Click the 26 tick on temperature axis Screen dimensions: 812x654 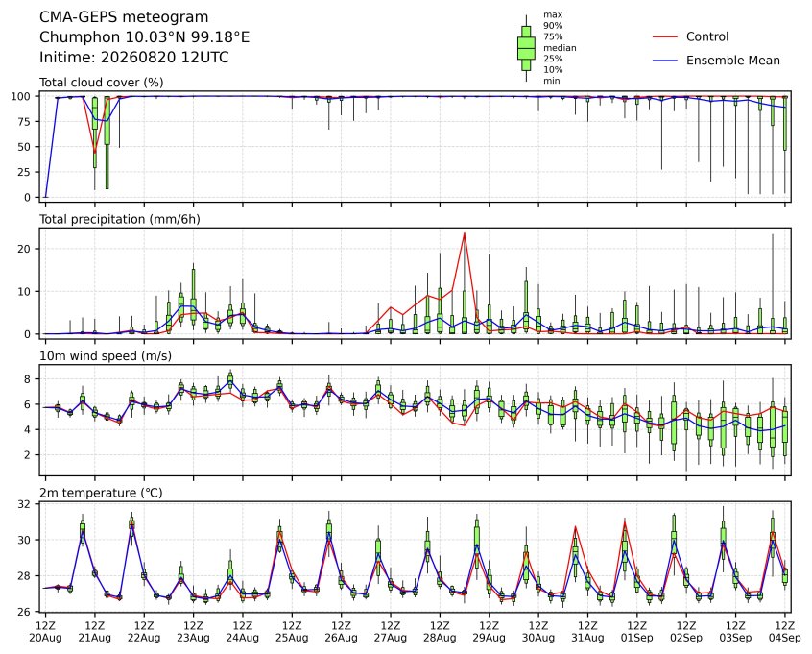click(x=25, y=612)
